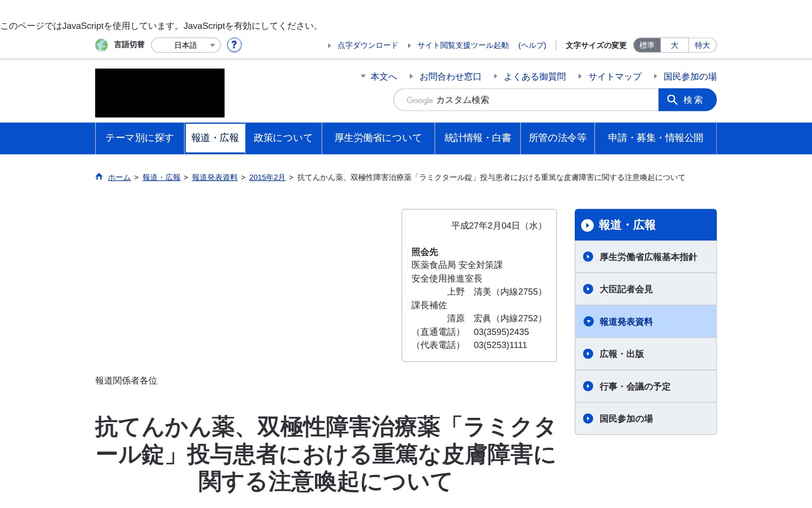Click arrow icon beside 国民参加の場 in sidebar

(588, 419)
